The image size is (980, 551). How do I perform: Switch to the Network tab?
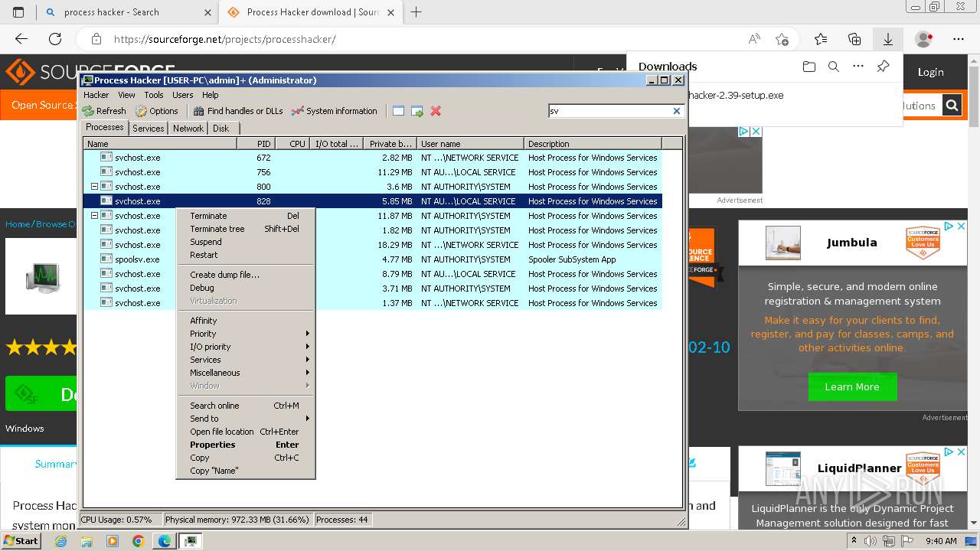[188, 129]
